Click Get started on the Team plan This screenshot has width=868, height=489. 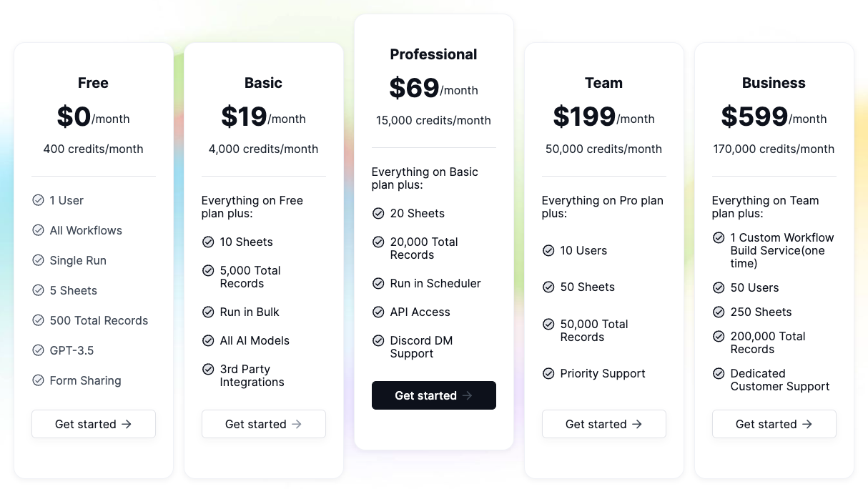coord(603,423)
